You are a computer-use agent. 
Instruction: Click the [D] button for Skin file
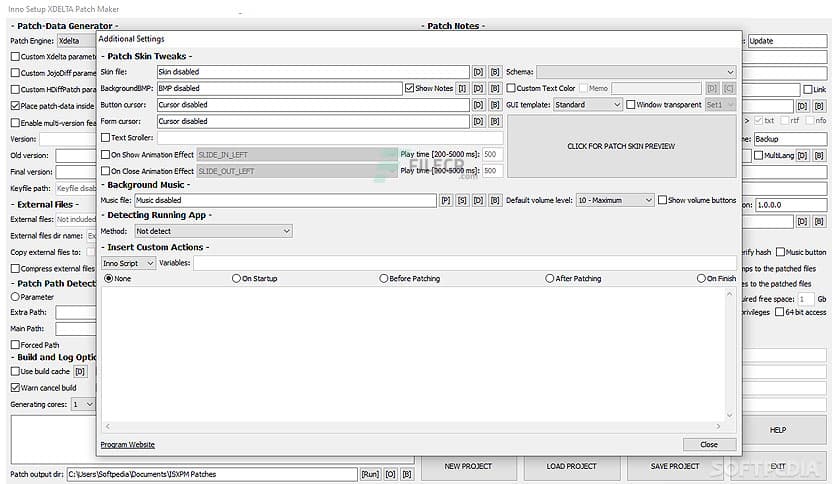(478, 72)
